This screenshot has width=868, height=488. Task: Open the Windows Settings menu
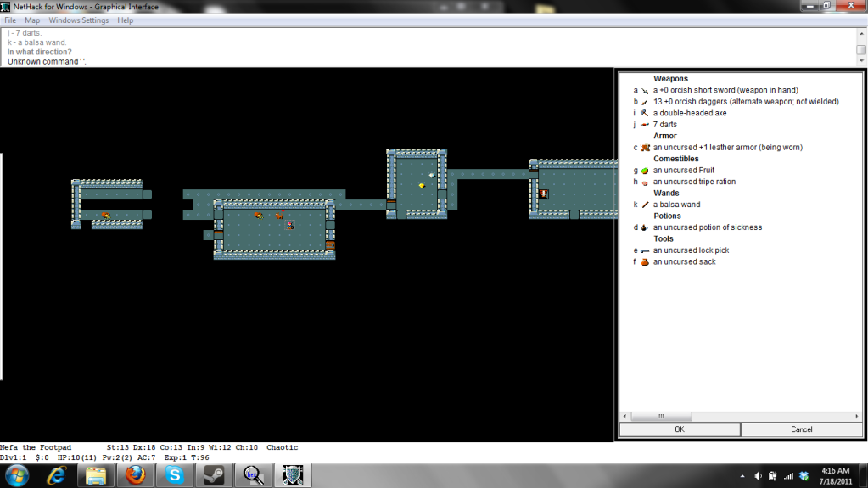coord(79,20)
